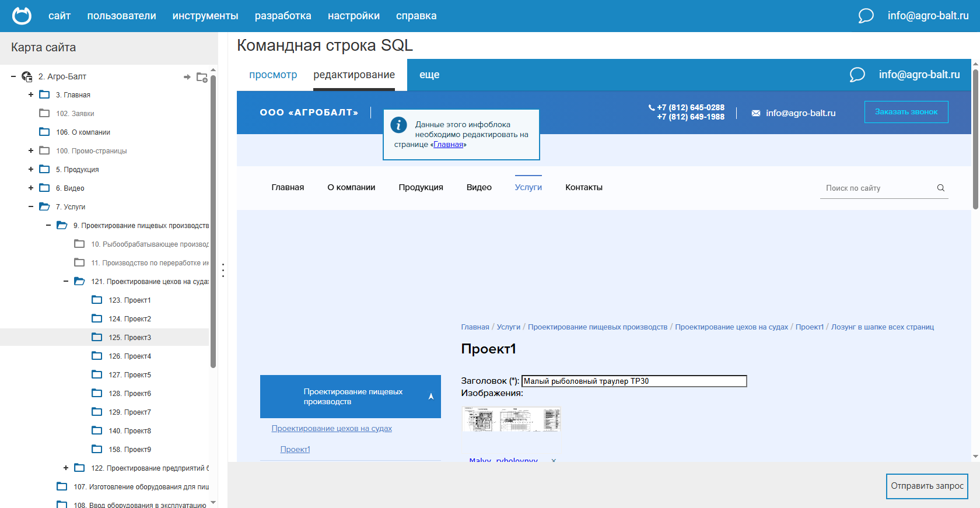The height and width of the screenshot is (508, 980).
Task: Open the настройки menu
Action: (353, 16)
